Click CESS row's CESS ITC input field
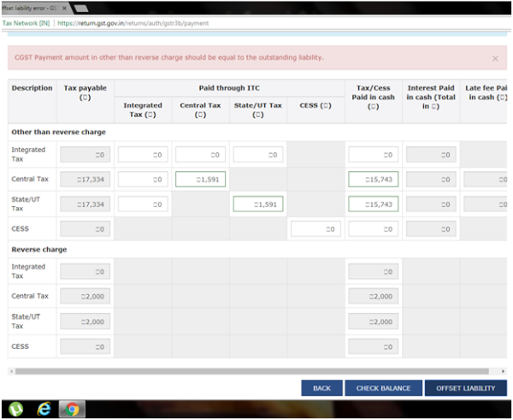 tap(315, 228)
